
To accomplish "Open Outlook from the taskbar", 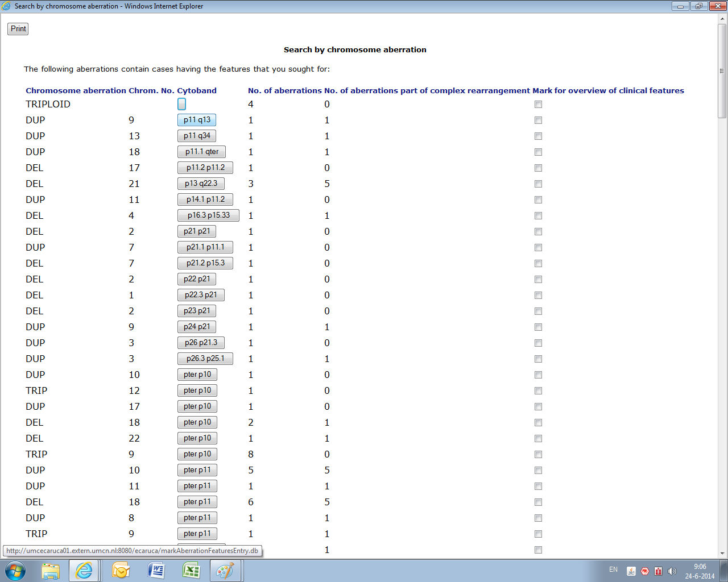I will click(121, 571).
